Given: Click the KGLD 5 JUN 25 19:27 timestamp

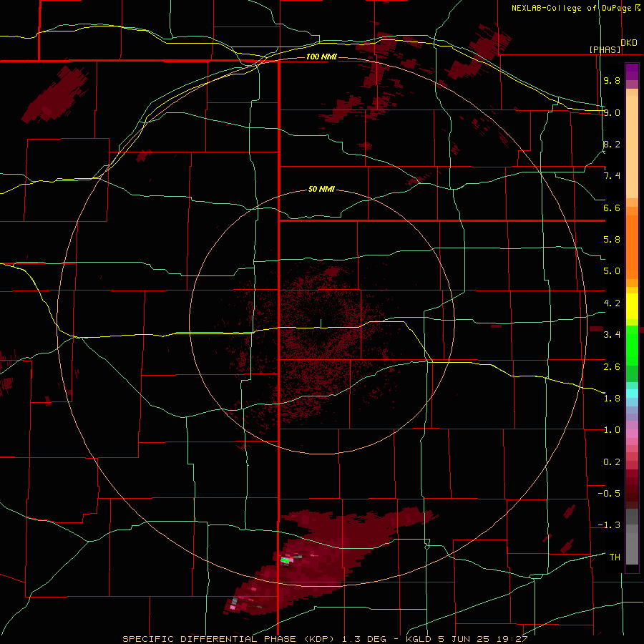Looking at the screenshot, I should [467, 639].
